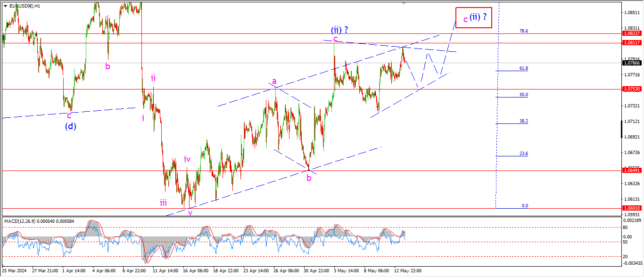Click the 1.07530 red price tag
The image size is (644, 277).
(632, 89)
